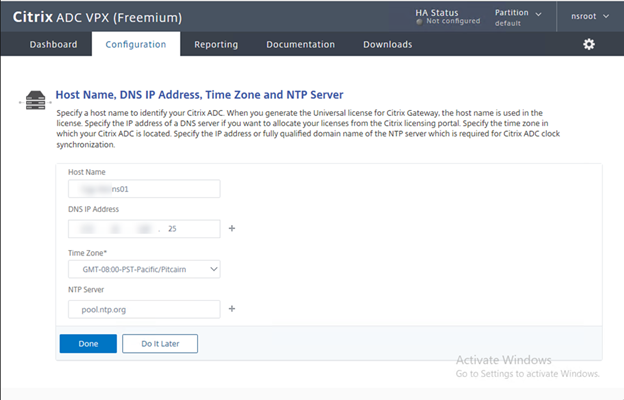Click the page heading Host Name, DNS IP Address
Screen dimensions: 624x400
(199, 95)
